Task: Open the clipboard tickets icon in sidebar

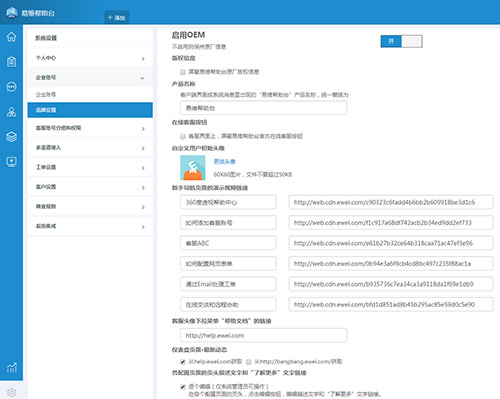Action: (x=11, y=62)
